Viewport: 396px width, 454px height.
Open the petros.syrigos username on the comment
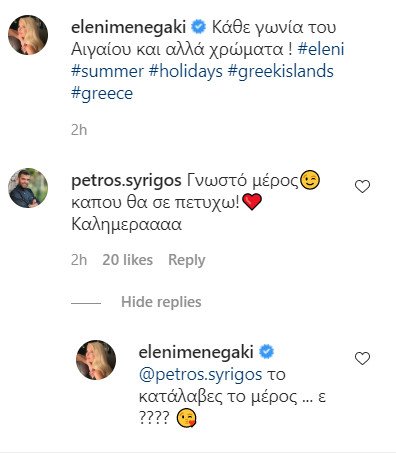click(x=126, y=181)
